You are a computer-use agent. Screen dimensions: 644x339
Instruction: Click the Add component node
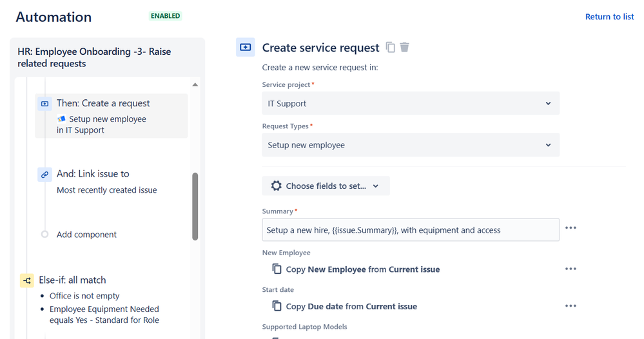click(86, 235)
